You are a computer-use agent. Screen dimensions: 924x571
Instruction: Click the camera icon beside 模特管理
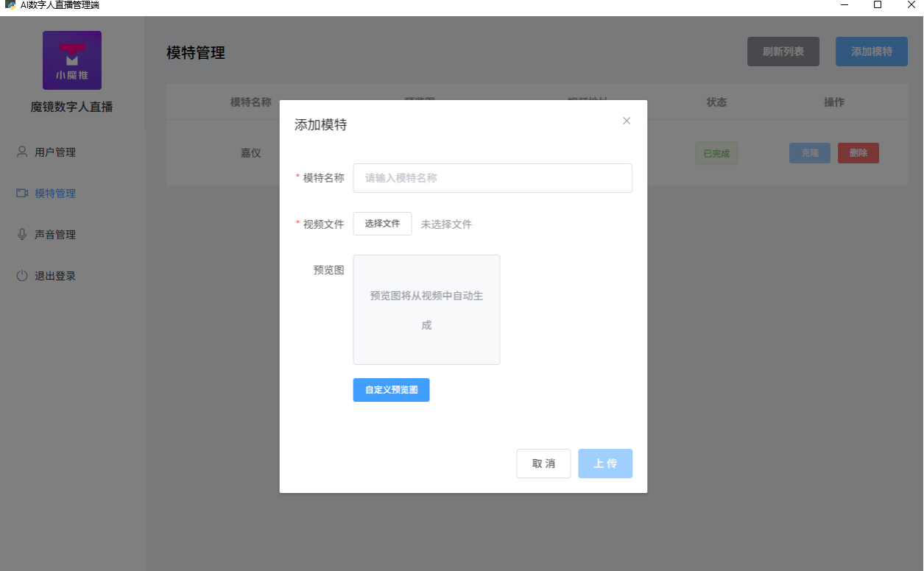(22, 194)
